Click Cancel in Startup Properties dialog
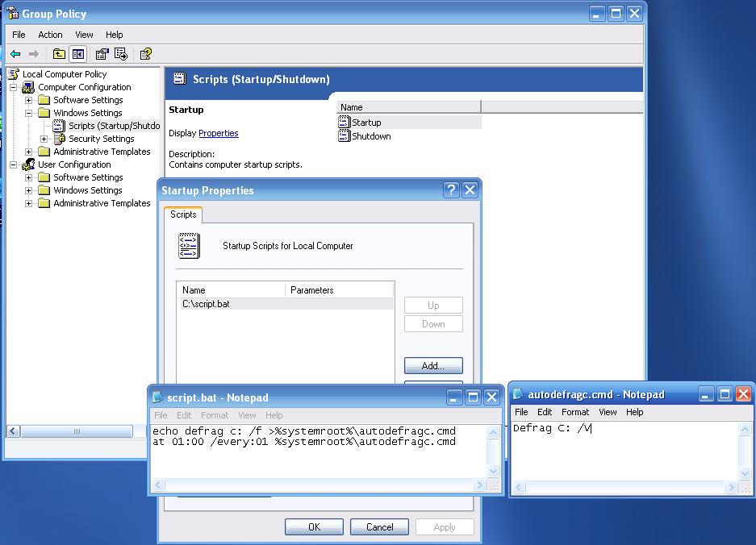This screenshot has width=756, height=545. [379, 527]
